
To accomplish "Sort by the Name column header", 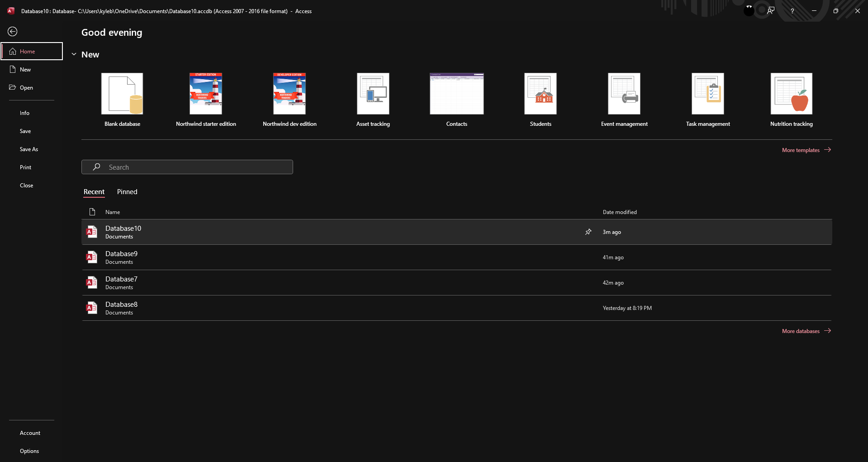I will click(x=113, y=212).
